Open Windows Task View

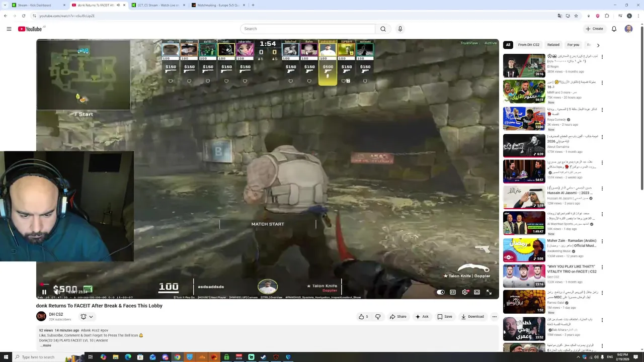click(91, 357)
